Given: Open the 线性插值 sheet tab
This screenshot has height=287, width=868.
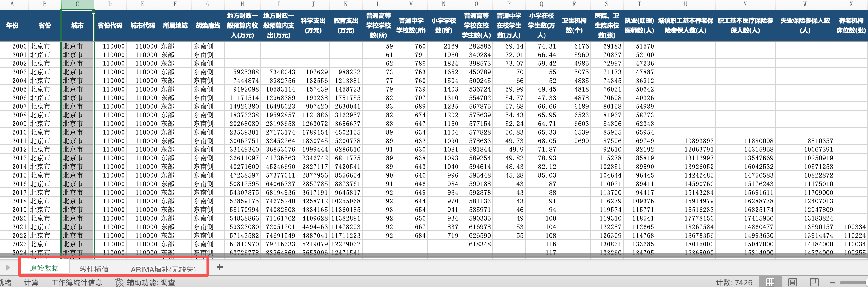Looking at the screenshot, I should (x=94, y=269).
